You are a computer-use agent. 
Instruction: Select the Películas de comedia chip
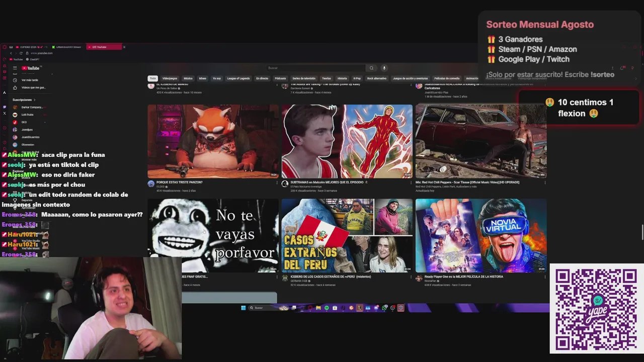tap(447, 78)
